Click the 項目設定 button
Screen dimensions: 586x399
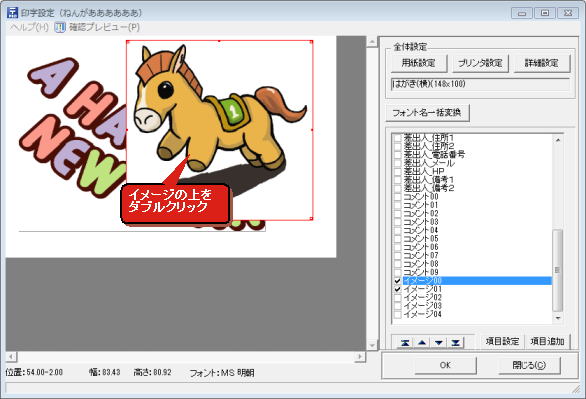(502, 341)
